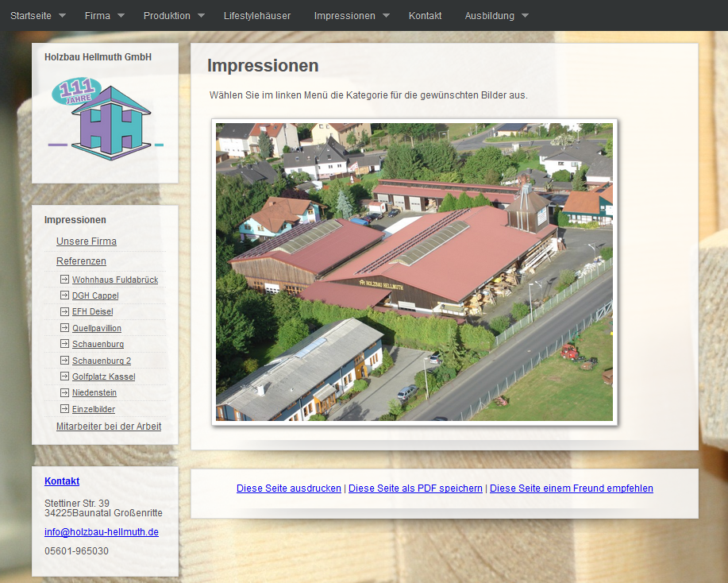The width and height of the screenshot is (728, 583).
Task: Click the Holzbau Hellmuth 111 Jahre logo
Action: [x=105, y=118]
